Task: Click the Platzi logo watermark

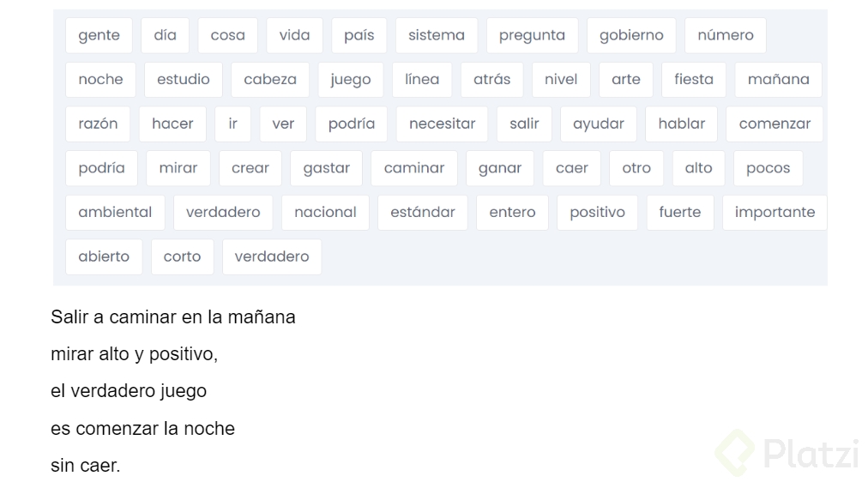Action: [787, 452]
